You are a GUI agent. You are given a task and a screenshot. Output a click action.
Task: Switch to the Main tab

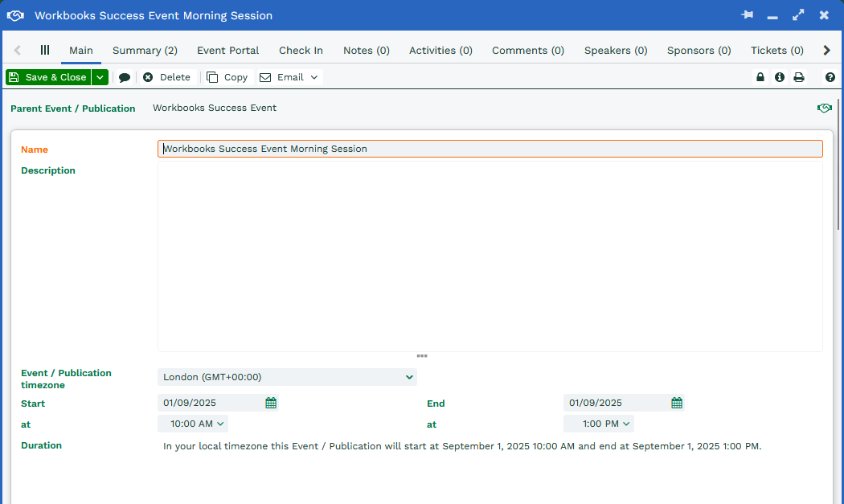coord(80,50)
